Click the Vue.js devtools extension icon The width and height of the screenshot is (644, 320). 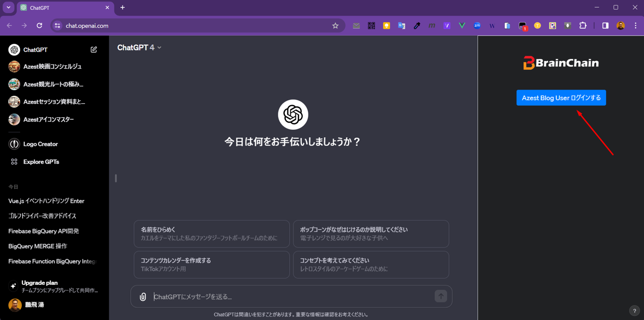[462, 26]
